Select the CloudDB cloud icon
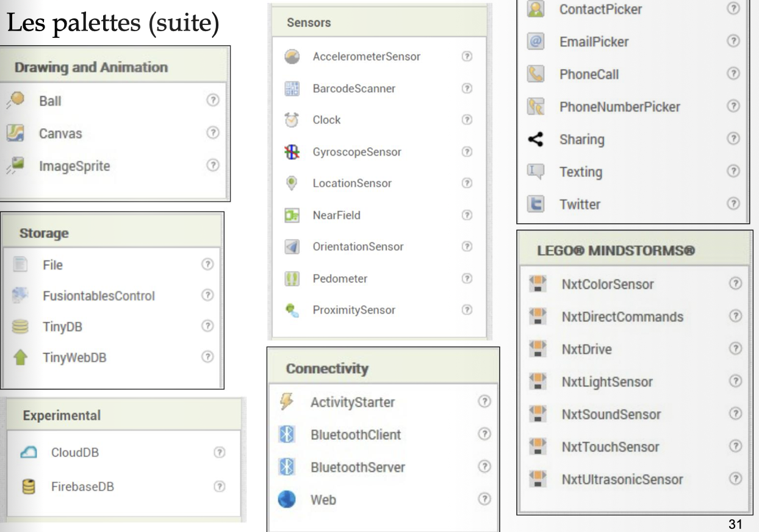 point(29,453)
